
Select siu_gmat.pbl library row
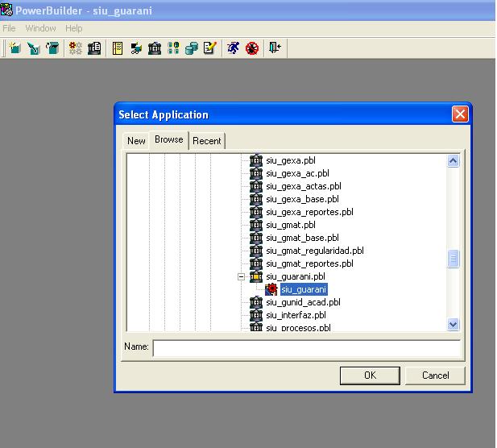click(x=291, y=225)
